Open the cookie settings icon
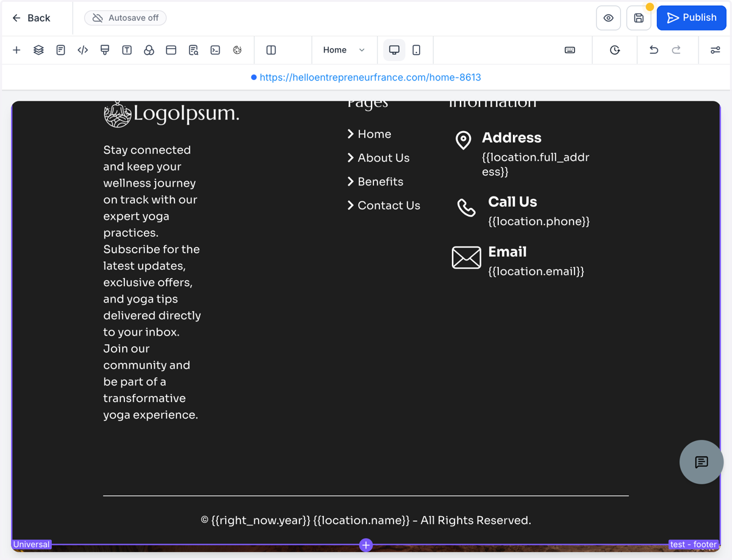Screen dimensions: 732x560 [237, 50]
